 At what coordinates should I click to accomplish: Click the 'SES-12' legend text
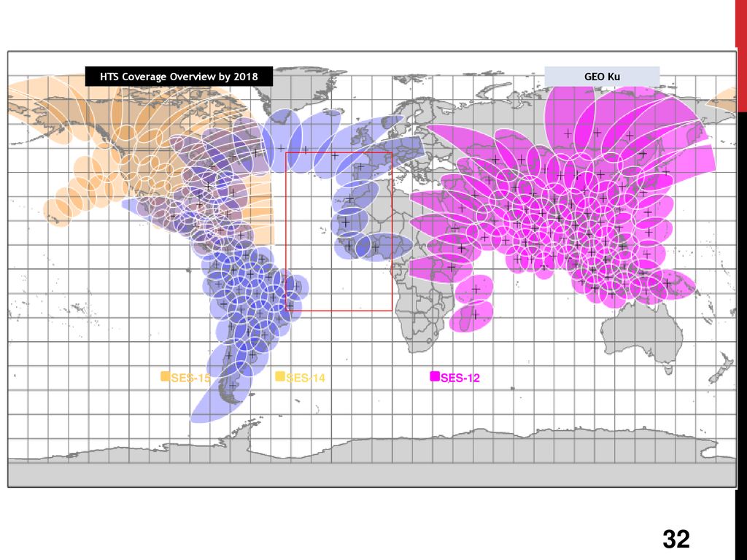(460, 378)
